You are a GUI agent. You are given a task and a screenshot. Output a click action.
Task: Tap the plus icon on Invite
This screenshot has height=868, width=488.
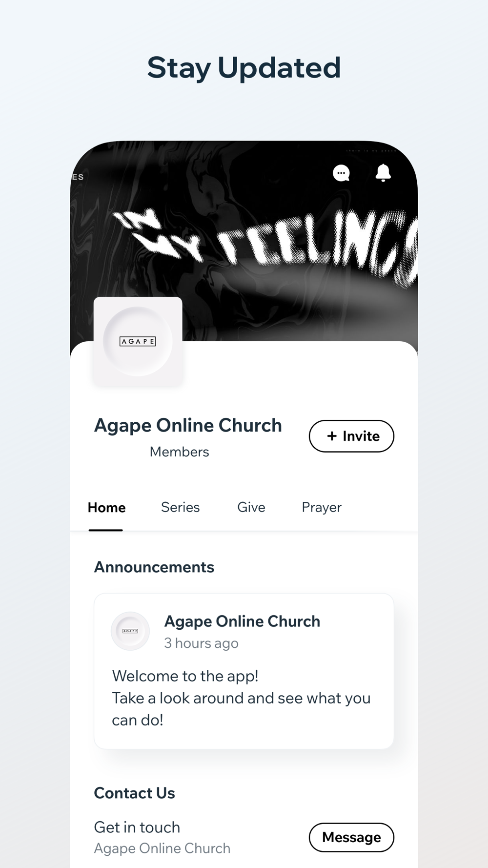pos(332,436)
